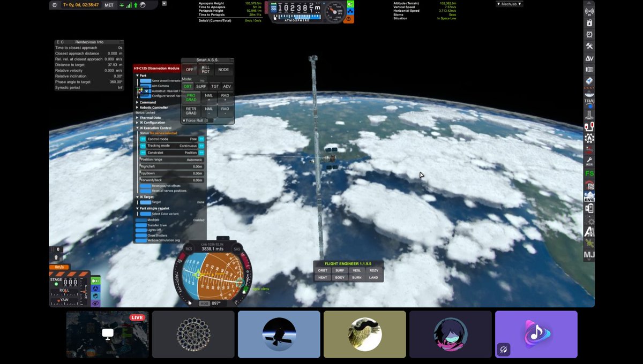Select NODE in Smart A.S.S.

[x=223, y=70]
